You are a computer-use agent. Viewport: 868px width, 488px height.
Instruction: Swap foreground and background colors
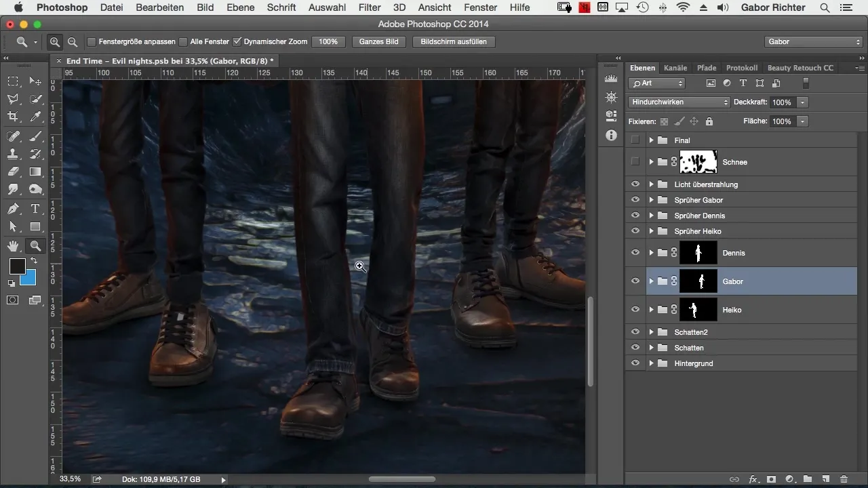coord(33,261)
